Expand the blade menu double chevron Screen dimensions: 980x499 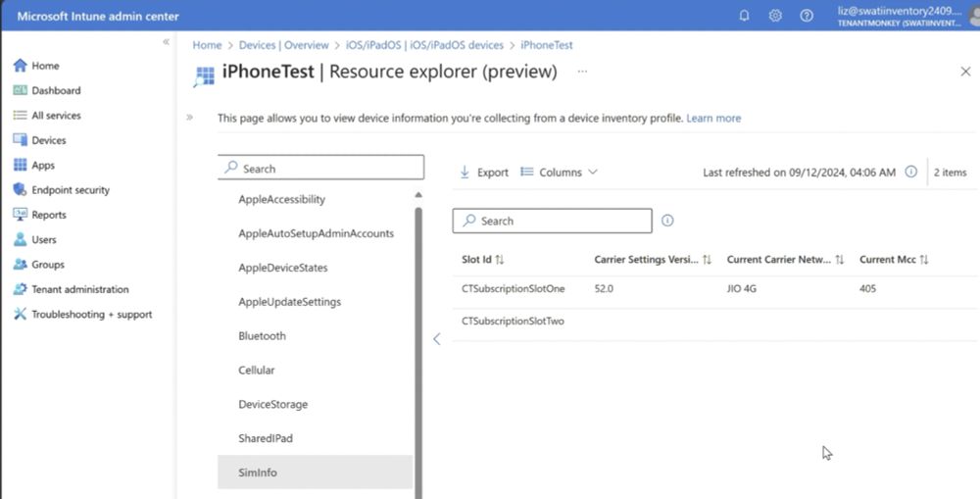click(x=189, y=117)
